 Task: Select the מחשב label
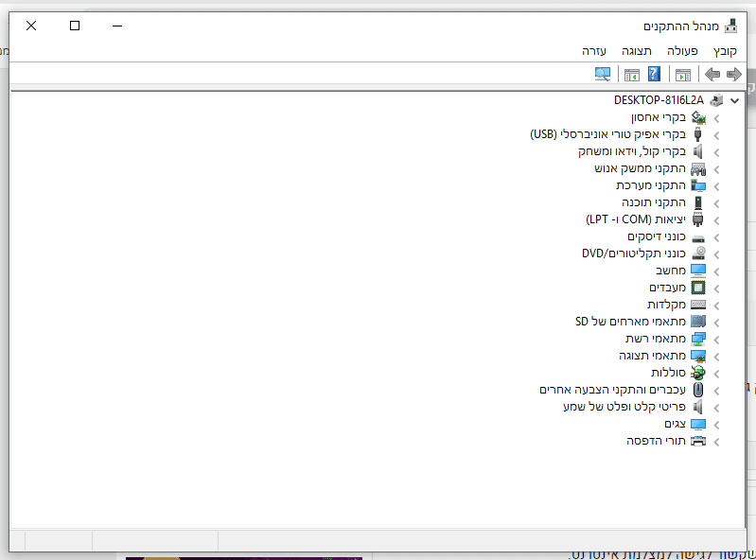(x=670, y=271)
